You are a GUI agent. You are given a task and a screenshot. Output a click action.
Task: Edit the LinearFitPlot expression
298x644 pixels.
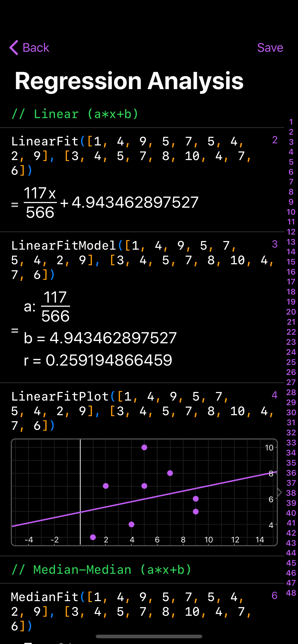tap(142, 411)
